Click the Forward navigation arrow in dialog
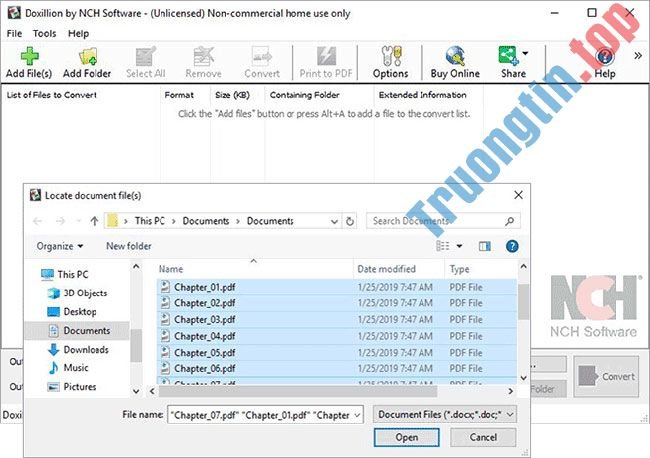The image size is (650, 458). (61, 221)
